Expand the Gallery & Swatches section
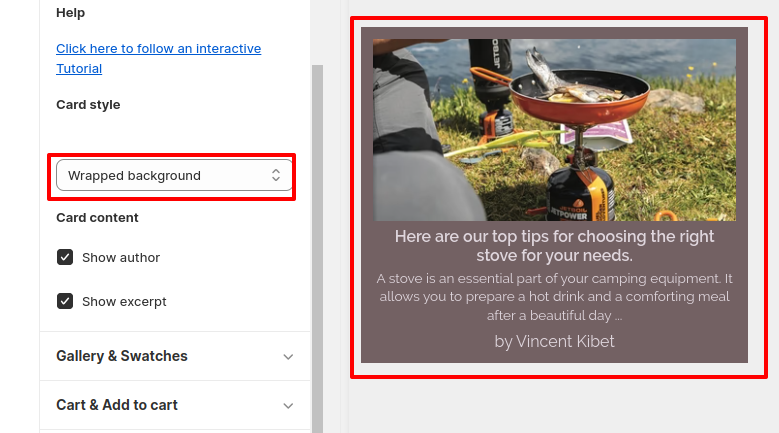779x433 pixels. (x=122, y=356)
